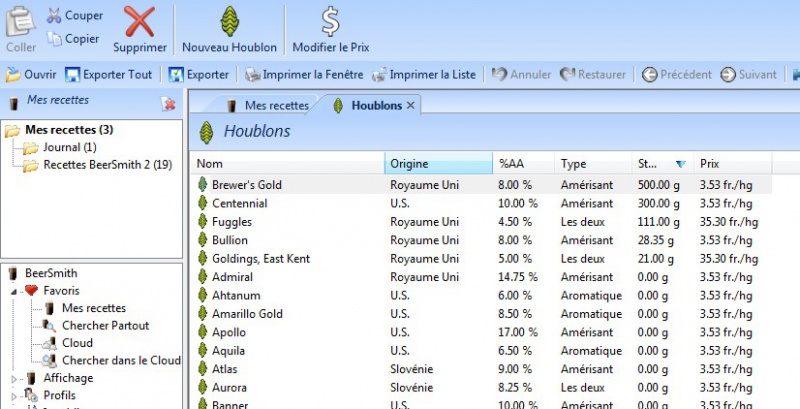The width and height of the screenshot is (800, 409).
Task: Select the Brewer's Gold hop row
Action: point(247,185)
